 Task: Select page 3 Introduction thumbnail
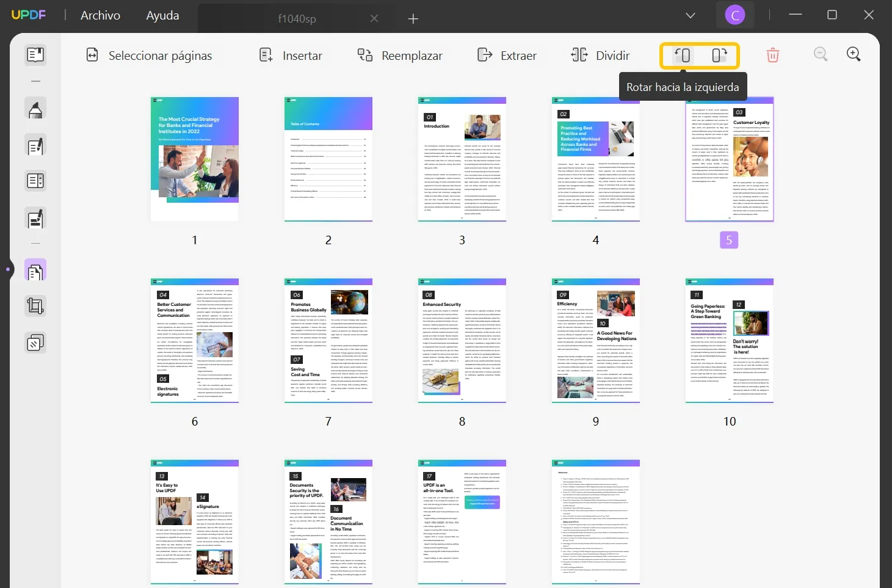462,159
